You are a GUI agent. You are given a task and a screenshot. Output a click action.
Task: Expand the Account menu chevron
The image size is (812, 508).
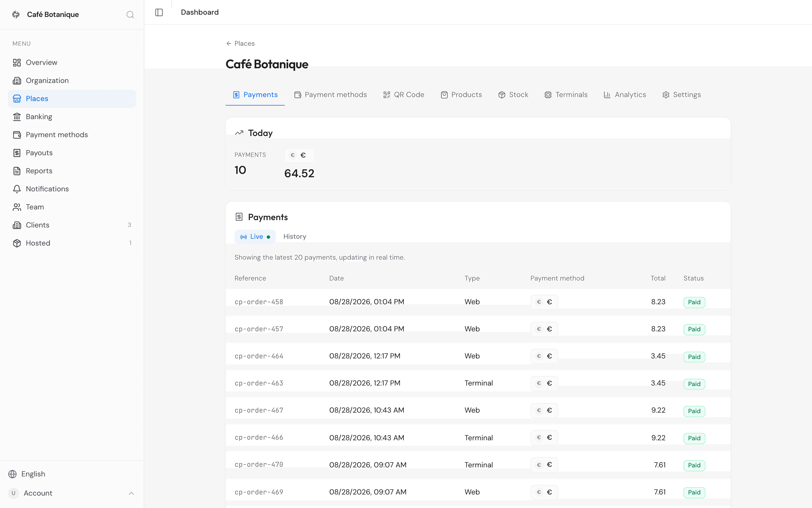click(131, 493)
